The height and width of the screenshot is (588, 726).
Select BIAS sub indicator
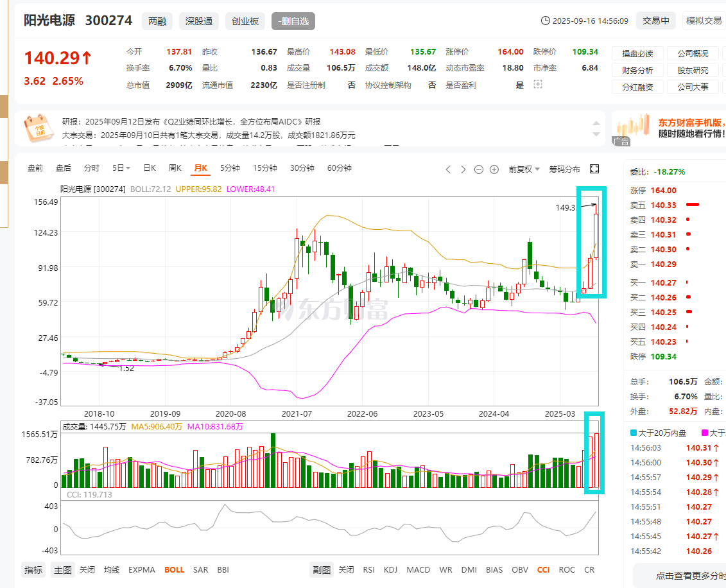point(494,570)
